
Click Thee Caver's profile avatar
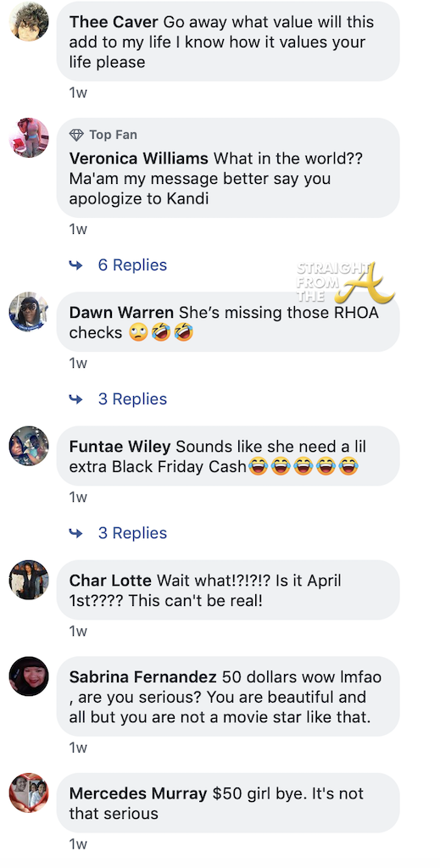coord(30,21)
